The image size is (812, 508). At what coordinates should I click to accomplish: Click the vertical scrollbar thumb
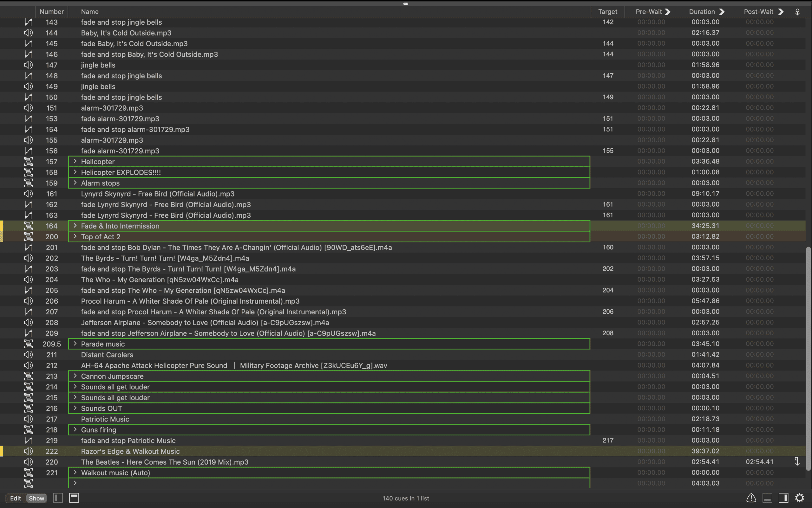(x=808, y=358)
